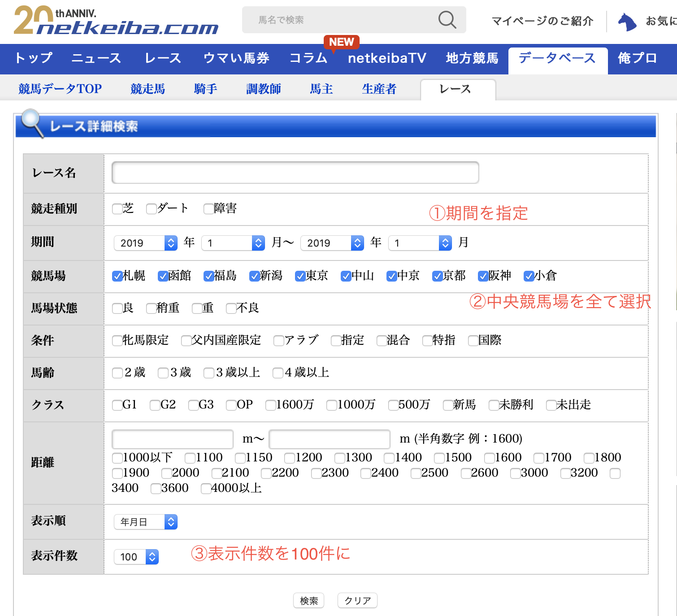Click the magnifying glass search icon
Image resolution: width=677 pixels, height=616 pixels.
pos(447,20)
